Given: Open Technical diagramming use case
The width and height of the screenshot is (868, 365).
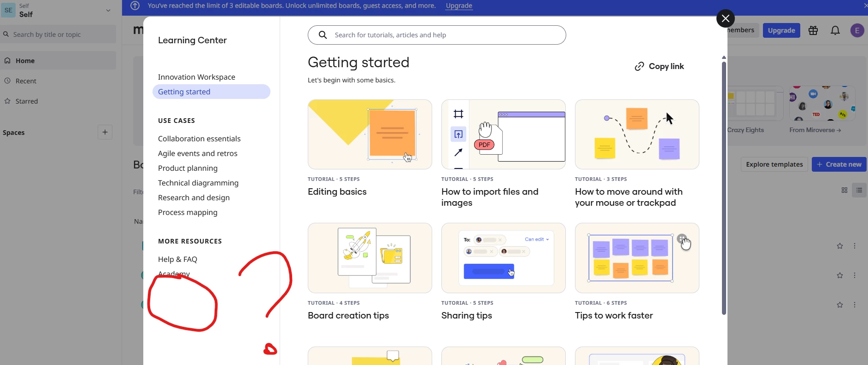Looking at the screenshot, I should pos(198,183).
